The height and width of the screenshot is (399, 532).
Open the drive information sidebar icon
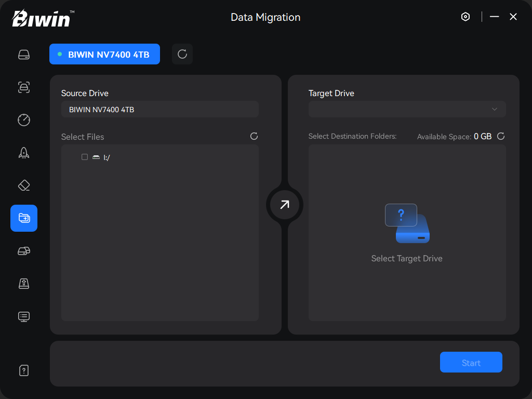pyautogui.click(x=24, y=55)
